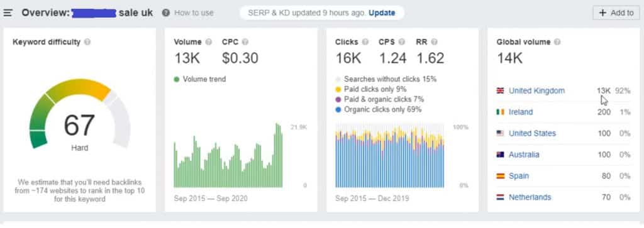
Task: Click the green Volume trend legend dot
Action: pyautogui.click(x=177, y=79)
